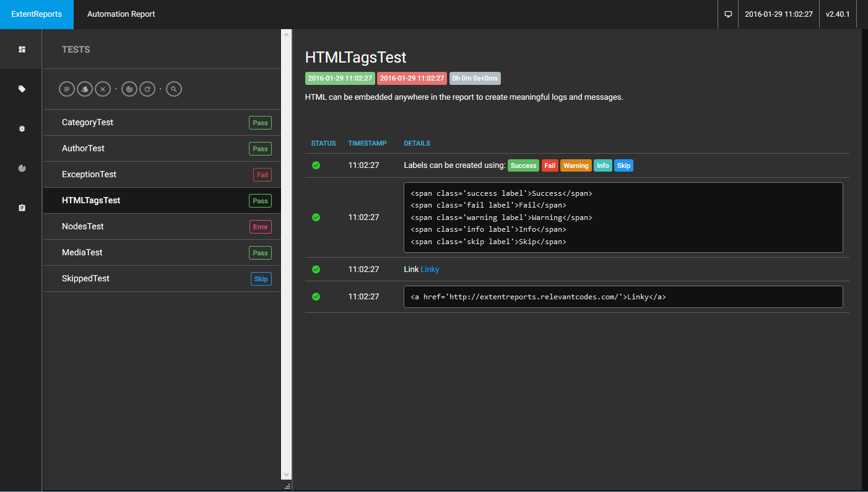The height and width of the screenshot is (492, 868).
Task: Select ExceptionTest in the tests list
Action: click(89, 175)
